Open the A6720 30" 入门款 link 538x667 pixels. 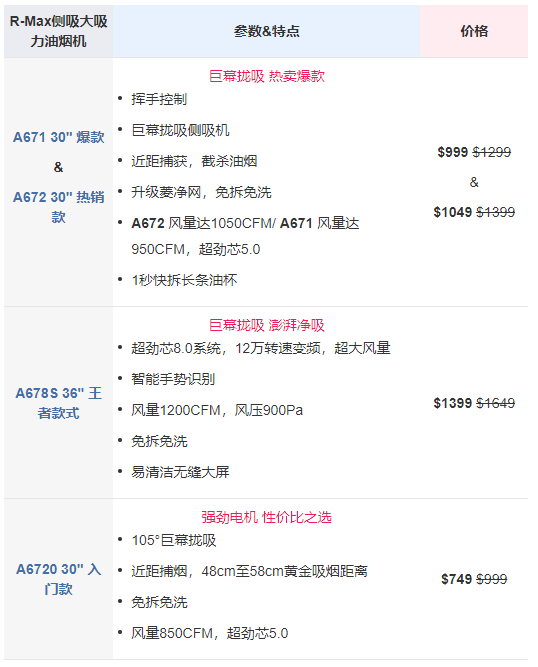coord(59,579)
